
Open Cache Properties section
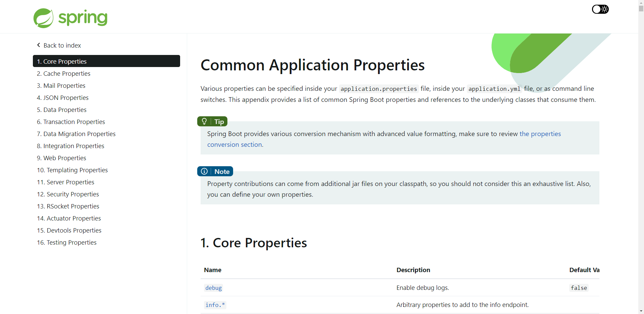[63, 73]
